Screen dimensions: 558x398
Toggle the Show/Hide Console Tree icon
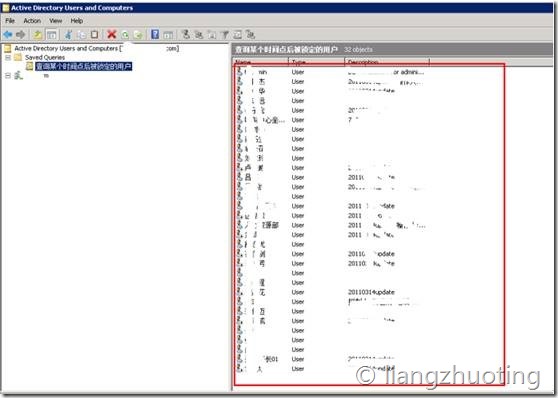(52, 35)
